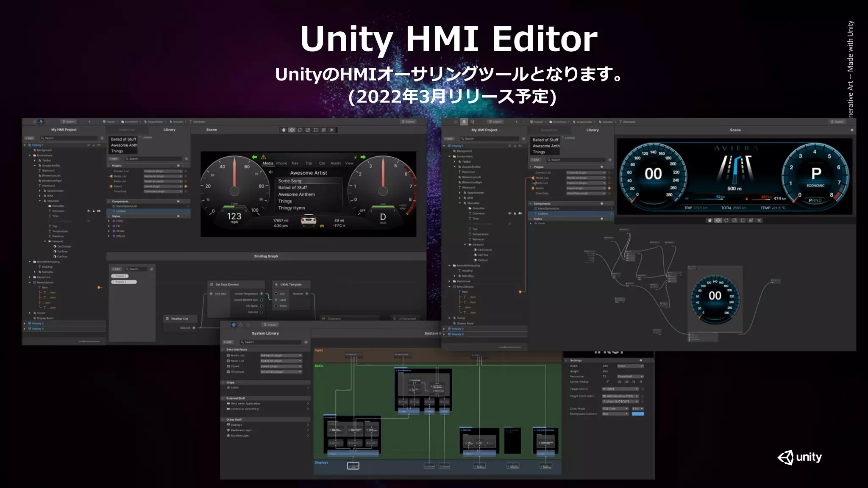Toggle Odometer eye visibility in left window

89,211
